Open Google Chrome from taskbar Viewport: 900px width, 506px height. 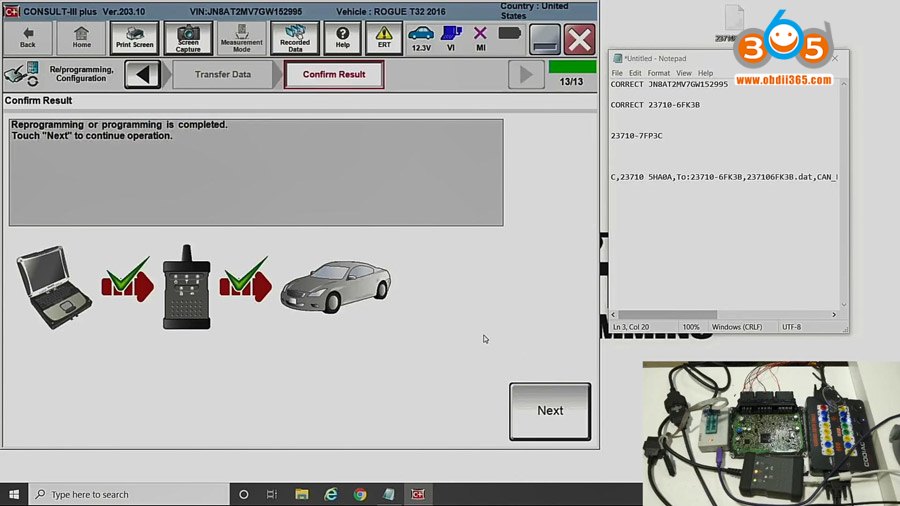(360, 494)
